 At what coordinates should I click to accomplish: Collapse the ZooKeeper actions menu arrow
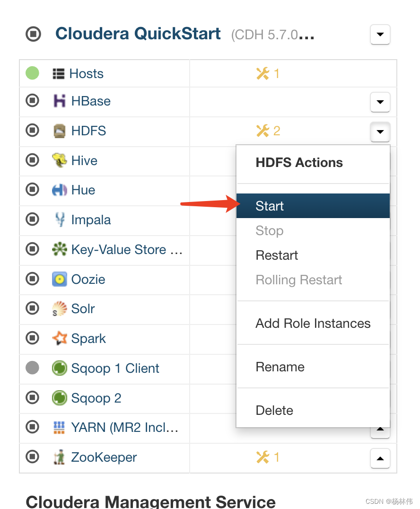pyautogui.click(x=380, y=458)
